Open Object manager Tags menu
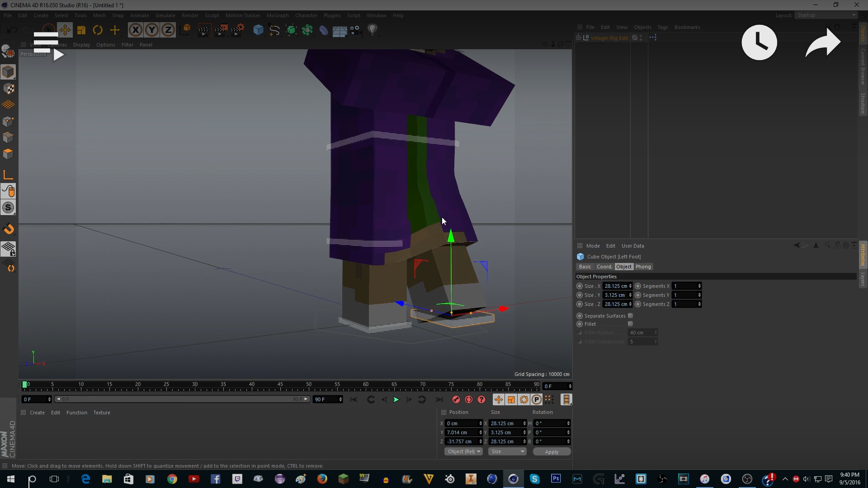 [662, 27]
